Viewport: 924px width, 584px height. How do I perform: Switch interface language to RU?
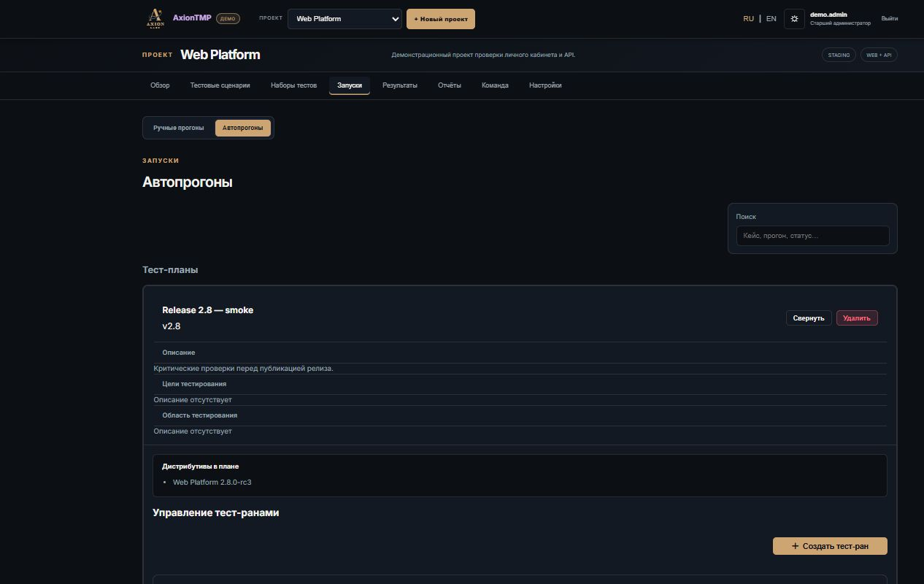click(x=749, y=19)
